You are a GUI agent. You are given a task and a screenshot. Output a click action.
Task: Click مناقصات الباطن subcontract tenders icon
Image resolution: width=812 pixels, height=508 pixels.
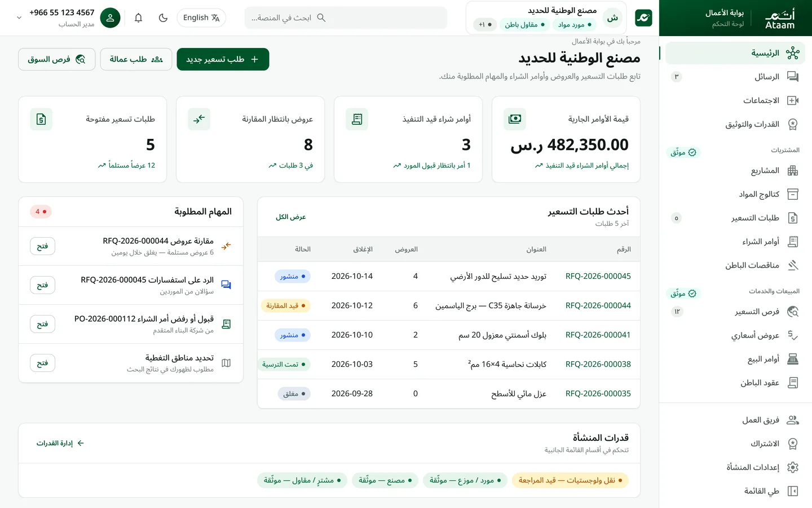793,265
